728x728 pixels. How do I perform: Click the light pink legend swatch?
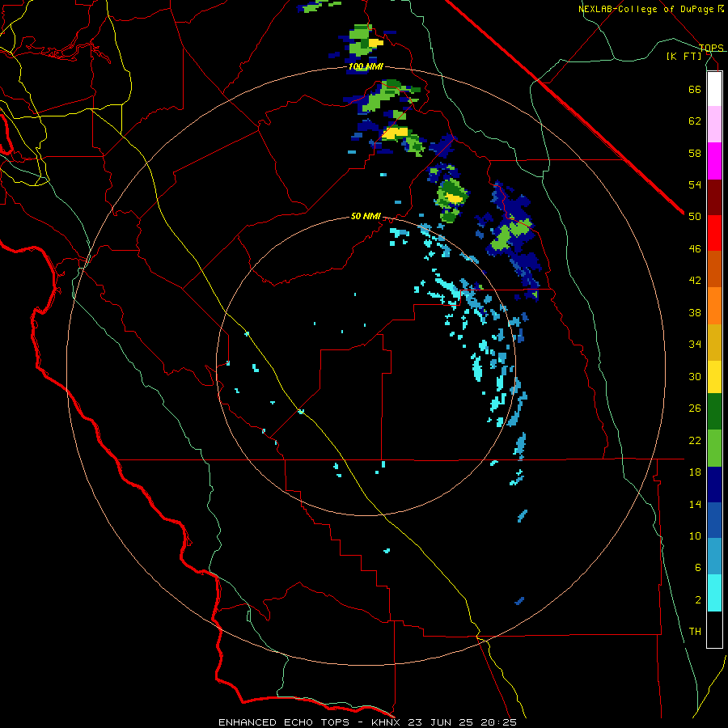click(x=714, y=125)
